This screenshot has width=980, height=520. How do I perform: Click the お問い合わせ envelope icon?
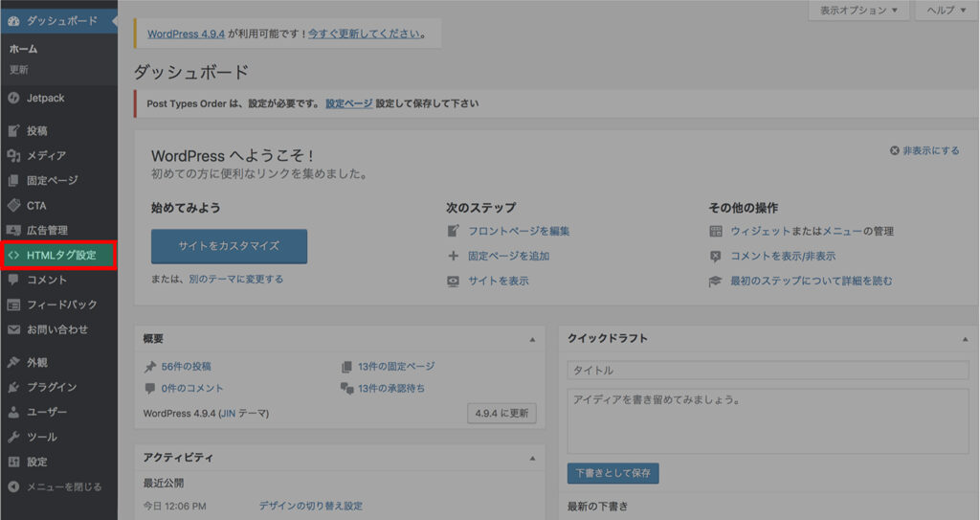13,329
